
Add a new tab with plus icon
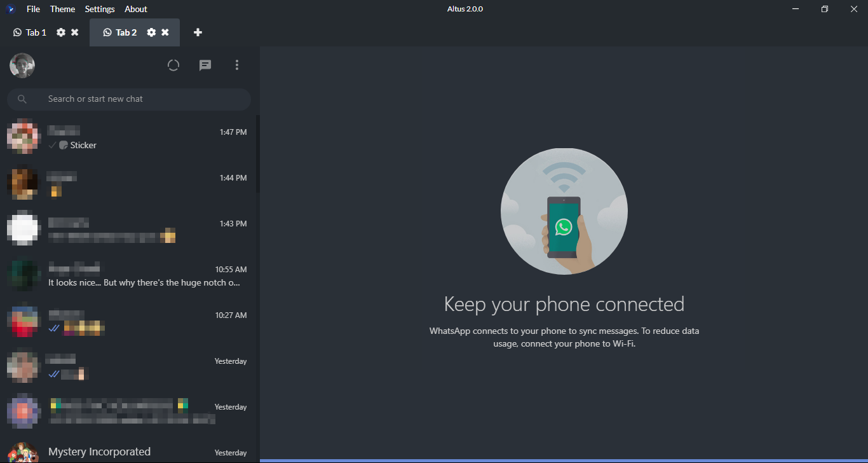198,32
